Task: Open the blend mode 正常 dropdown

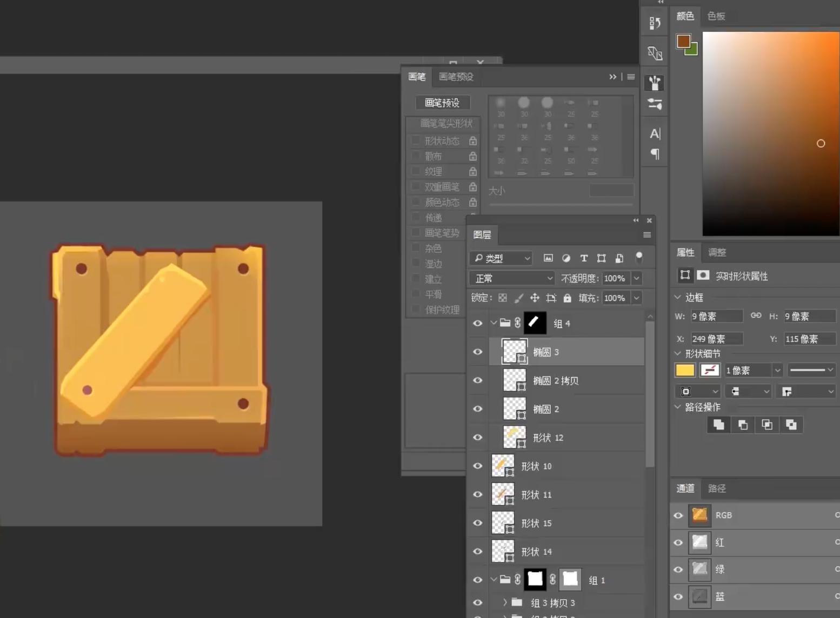Action: pyautogui.click(x=512, y=278)
